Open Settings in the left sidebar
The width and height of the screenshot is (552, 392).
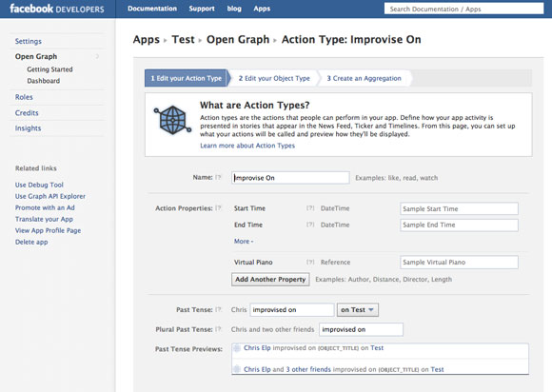(29, 41)
